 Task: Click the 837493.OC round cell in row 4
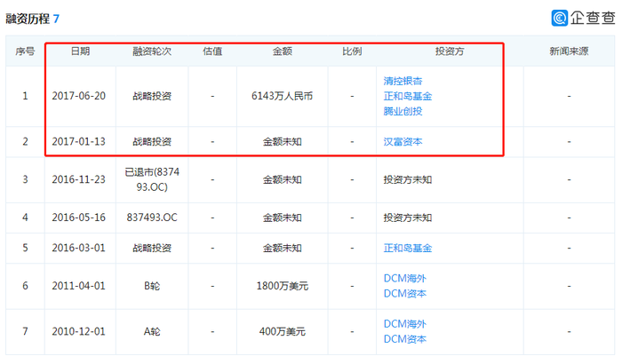coord(152,218)
